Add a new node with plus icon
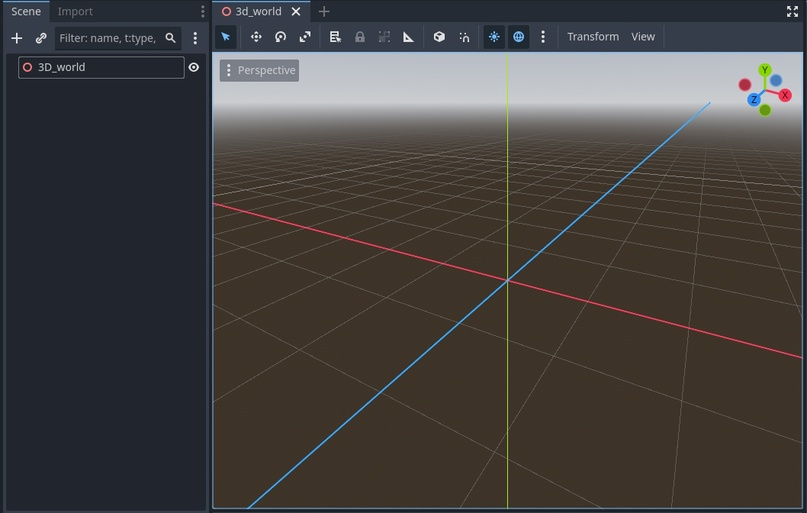Viewport: 807px width, 513px height. pos(16,38)
